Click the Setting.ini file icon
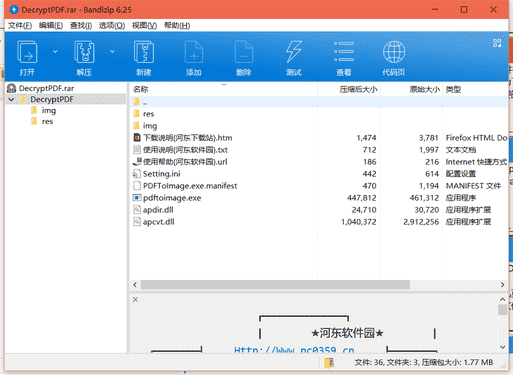Image resolution: width=513 pixels, height=375 pixels. (137, 174)
